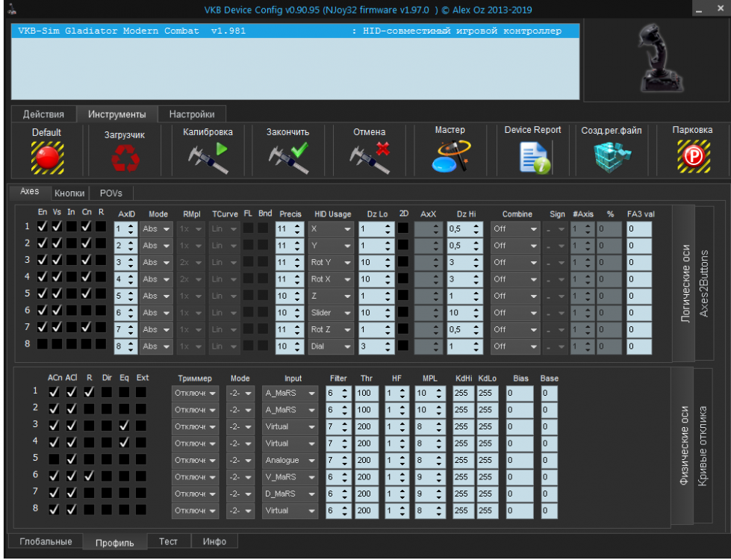The height and width of the screenshot is (560, 731).
Task: Open the HID Usage dropdown showing Slider
Action: 331,313
